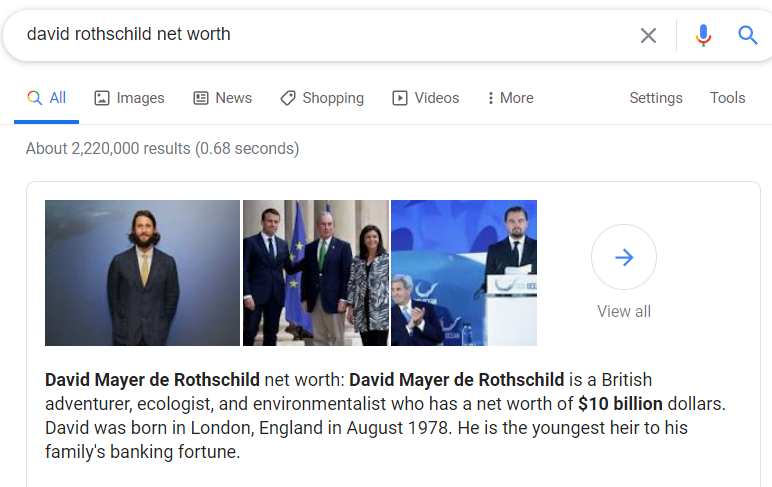Viewport: 772px width, 487px height.
Task: Open the Tools filter options
Action: coord(727,98)
